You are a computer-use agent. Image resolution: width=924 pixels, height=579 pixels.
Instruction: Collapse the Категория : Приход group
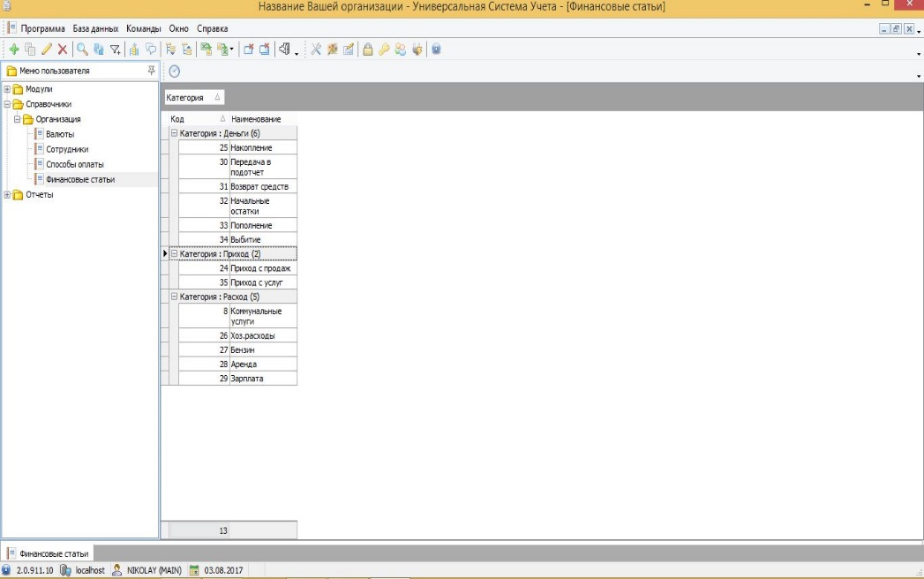(x=175, y=253)
